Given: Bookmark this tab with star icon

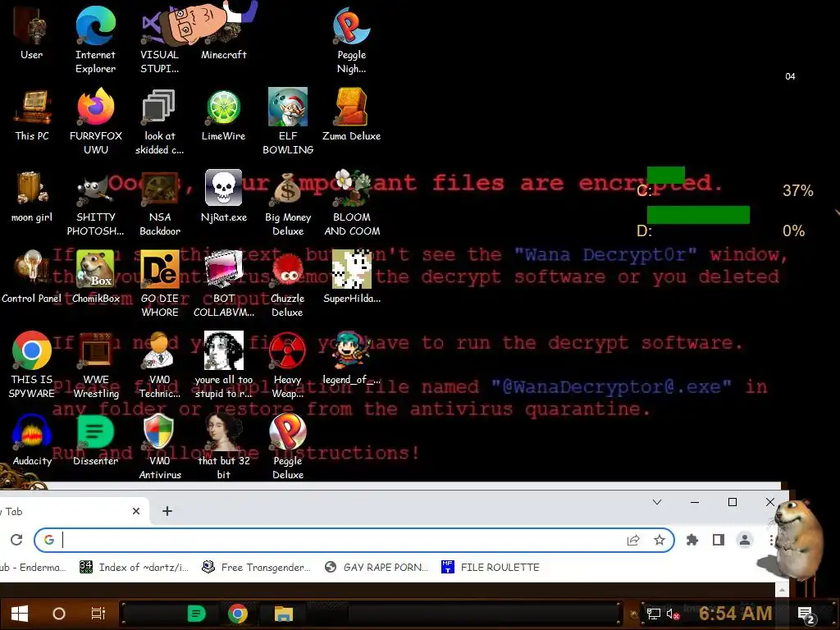Looking at the screenshot, I should (x=660, y=540).
